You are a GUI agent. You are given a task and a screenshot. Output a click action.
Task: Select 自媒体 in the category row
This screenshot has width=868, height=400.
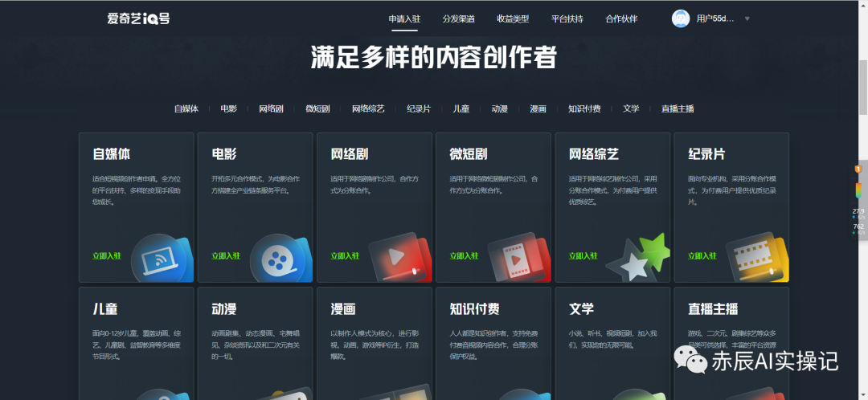(x=186, y=109)
